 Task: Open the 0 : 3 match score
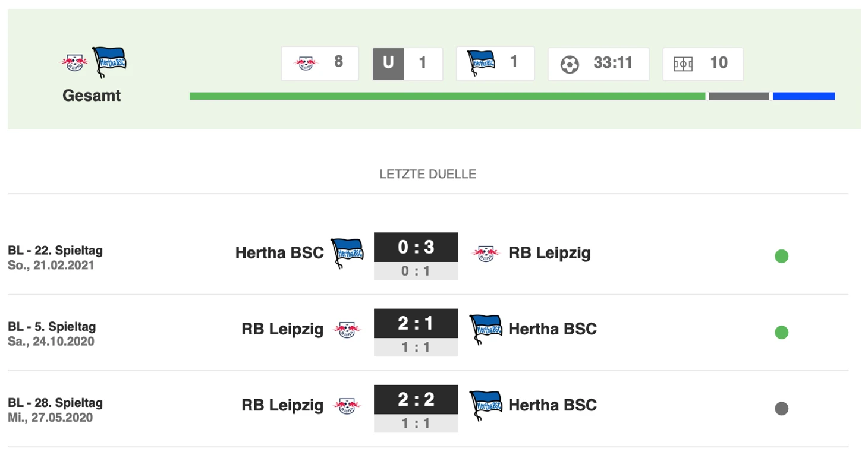(x=416, y=248)
